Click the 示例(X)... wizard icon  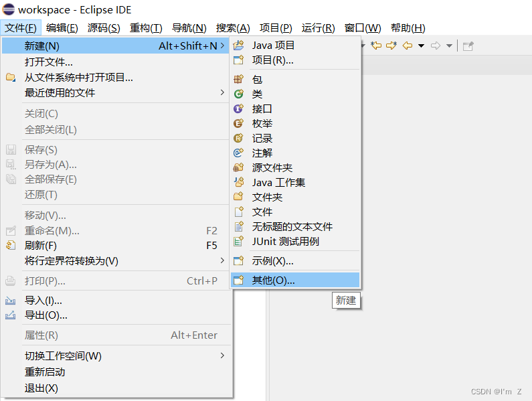[x=238, y=261]
